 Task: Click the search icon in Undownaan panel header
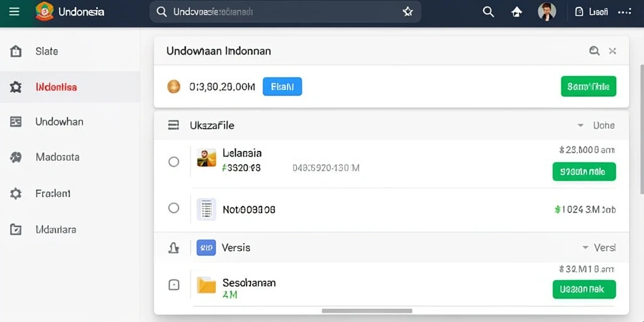pos(594,51)
